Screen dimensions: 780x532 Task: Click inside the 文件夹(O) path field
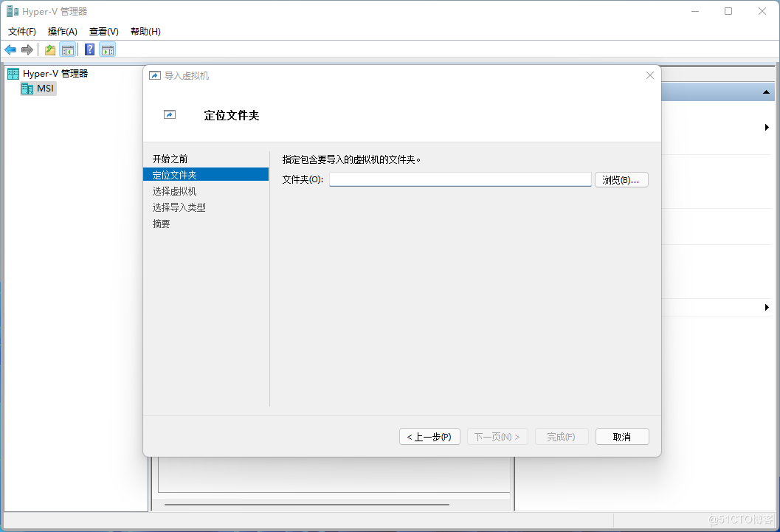pos(460,180)
